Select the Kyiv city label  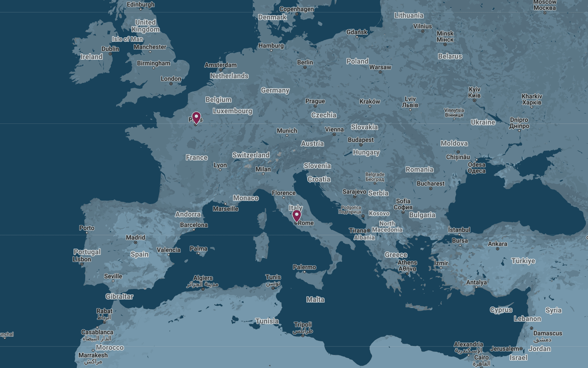point(474,92)
